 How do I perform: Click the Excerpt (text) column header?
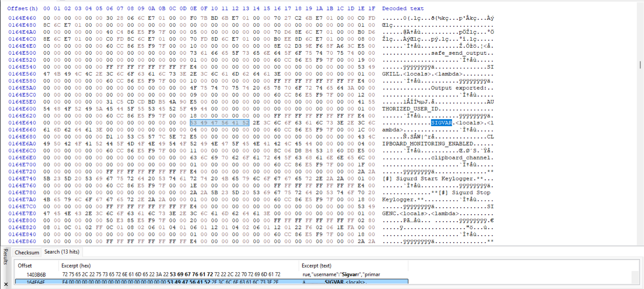click(316, 266)
